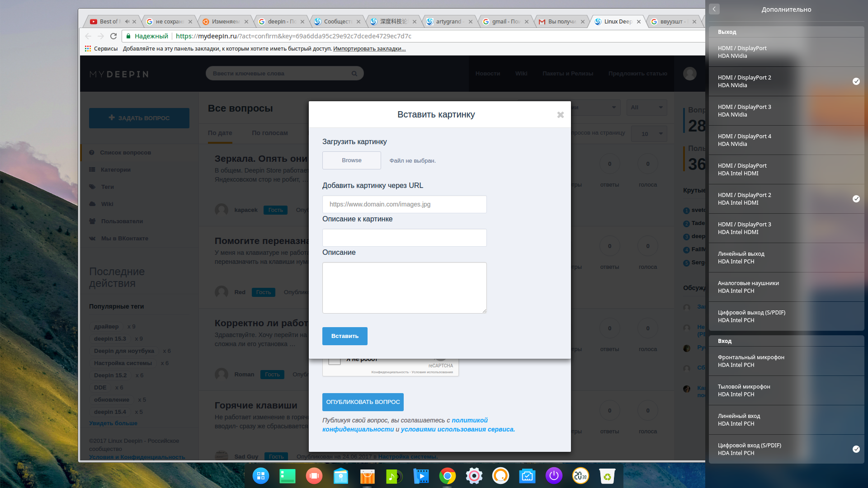The height and width of the screenshot is (488, 868).
Task: Select the По голосам tab in questions
Action: 270,133
